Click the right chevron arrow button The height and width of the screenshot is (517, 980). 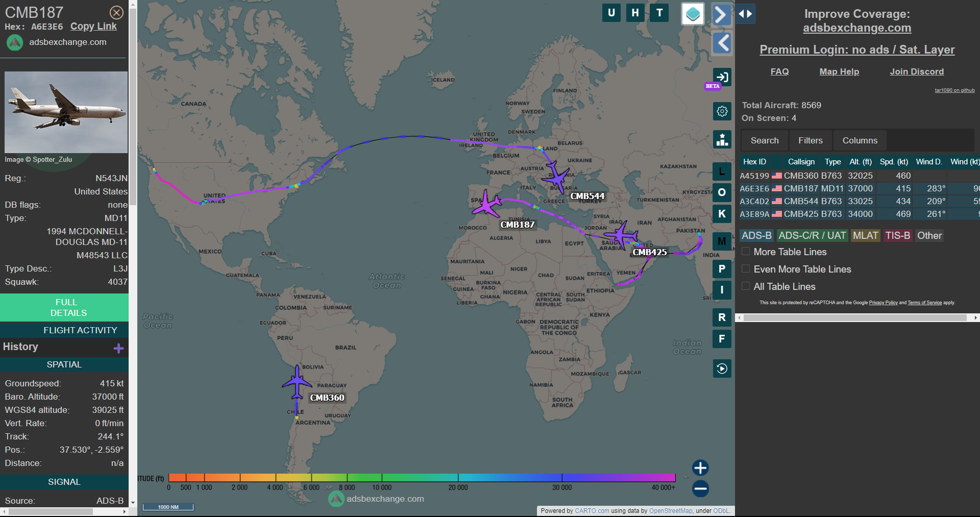[x=721, y=14]
